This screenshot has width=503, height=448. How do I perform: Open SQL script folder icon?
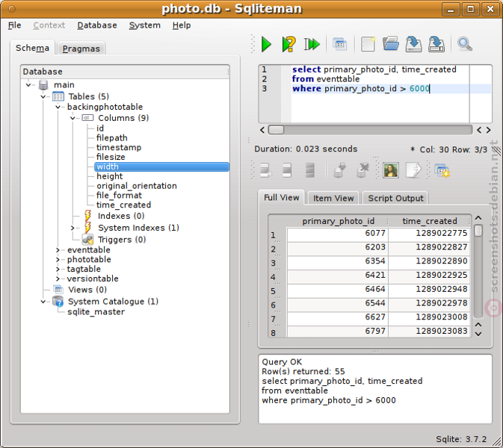391,43
